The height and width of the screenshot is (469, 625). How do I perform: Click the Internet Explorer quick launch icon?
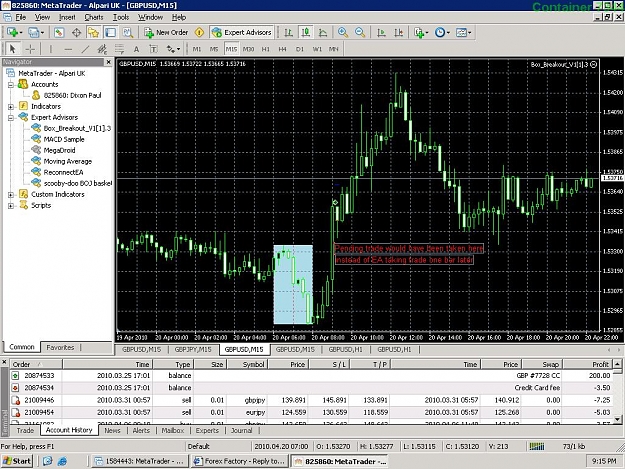click(x=62, y=461)
